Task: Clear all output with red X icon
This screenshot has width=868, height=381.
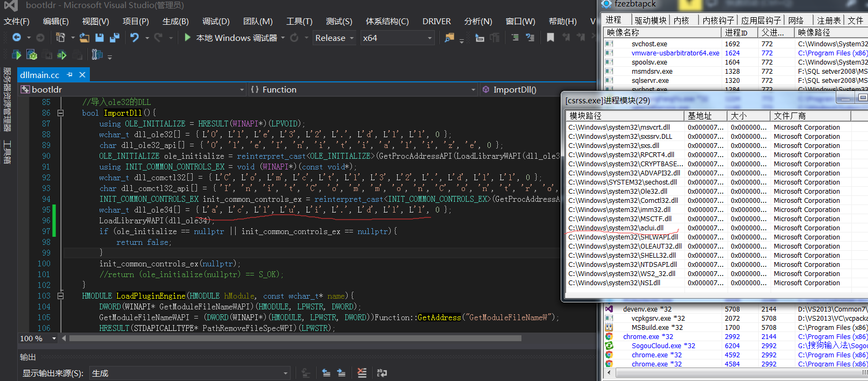Action: click(x=362, y=373)
